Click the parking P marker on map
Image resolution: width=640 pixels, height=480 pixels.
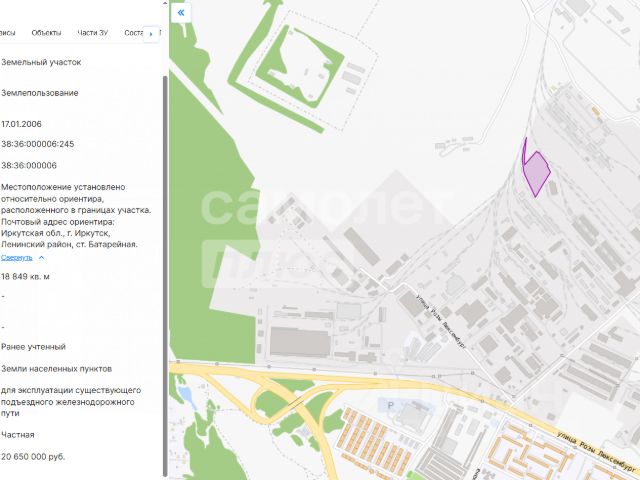[x=391, y=405]
